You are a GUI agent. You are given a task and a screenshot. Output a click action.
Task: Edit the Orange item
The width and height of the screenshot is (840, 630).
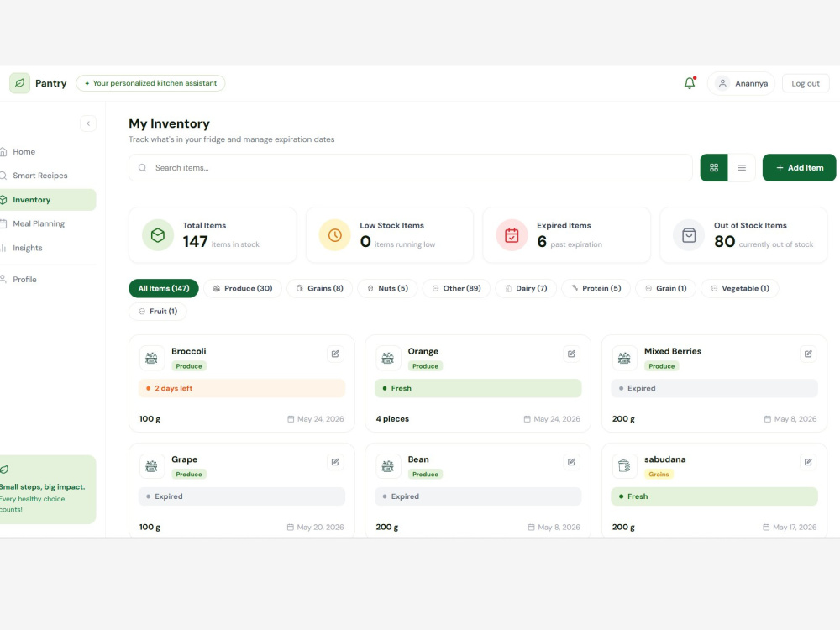(x=571, y=354)
